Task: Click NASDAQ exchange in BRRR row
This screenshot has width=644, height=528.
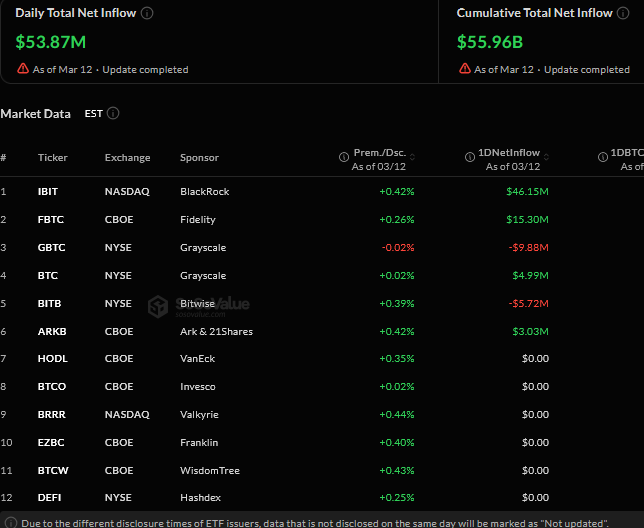Action: pyautogui.click(x=127, y=415)
